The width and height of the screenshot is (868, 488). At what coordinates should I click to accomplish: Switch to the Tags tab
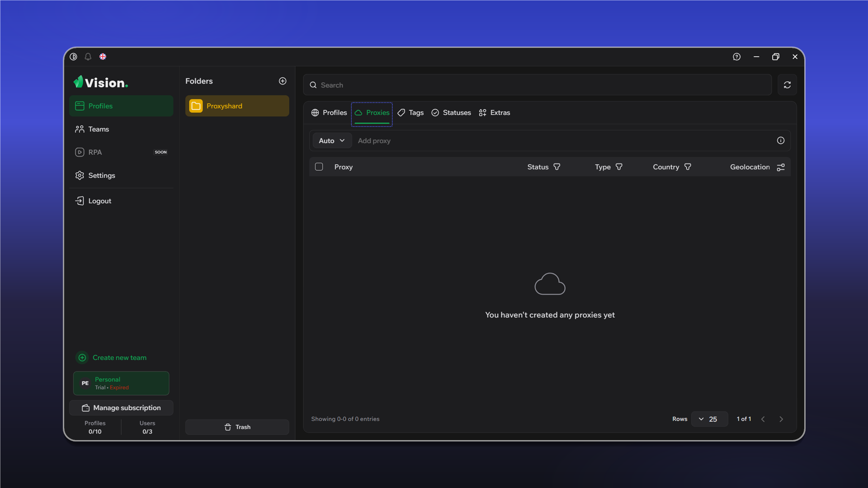(x=410, y=113)
